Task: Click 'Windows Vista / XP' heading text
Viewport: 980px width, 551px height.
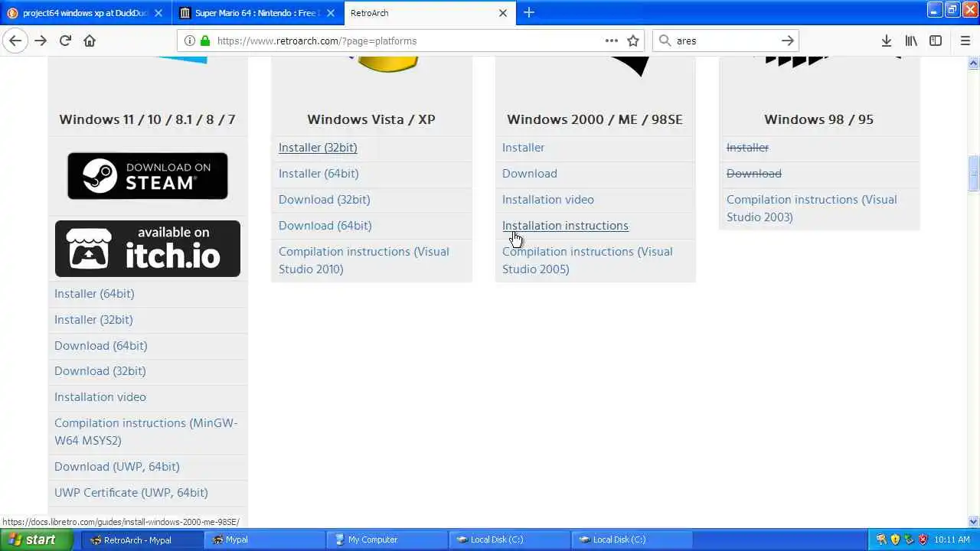Action: click(x=371, y=119)
